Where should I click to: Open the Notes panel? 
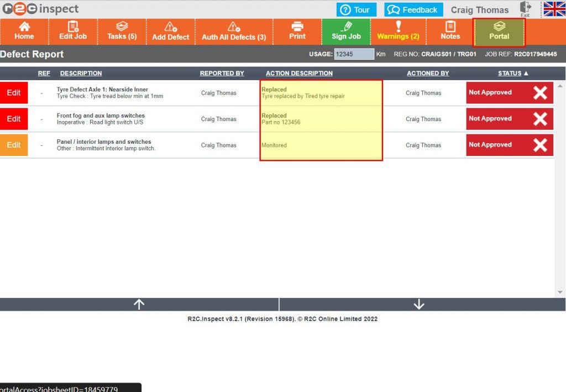coord(450,32)
